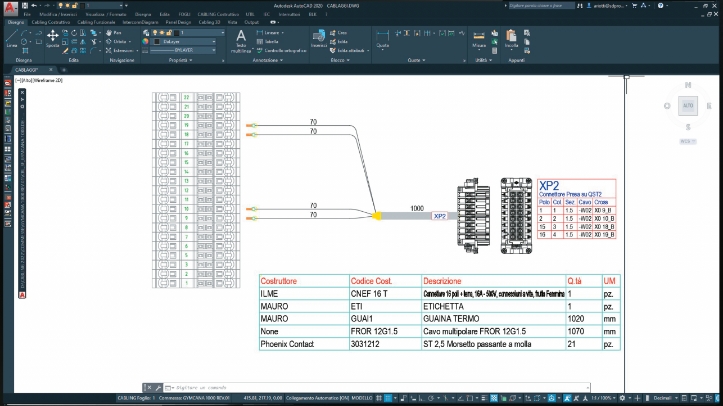
Task: Open the Modifica / Inserisci menu
Action: coord(58,14)
